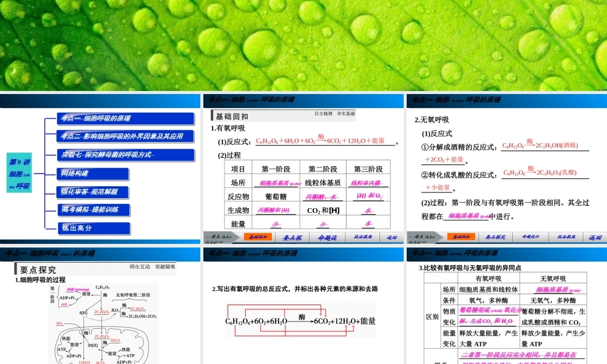The height and width of the screenshot is (364, 607).
Task: Open the 命题设计 section from the bottom navigation
Action: click(x=532, y=237)
